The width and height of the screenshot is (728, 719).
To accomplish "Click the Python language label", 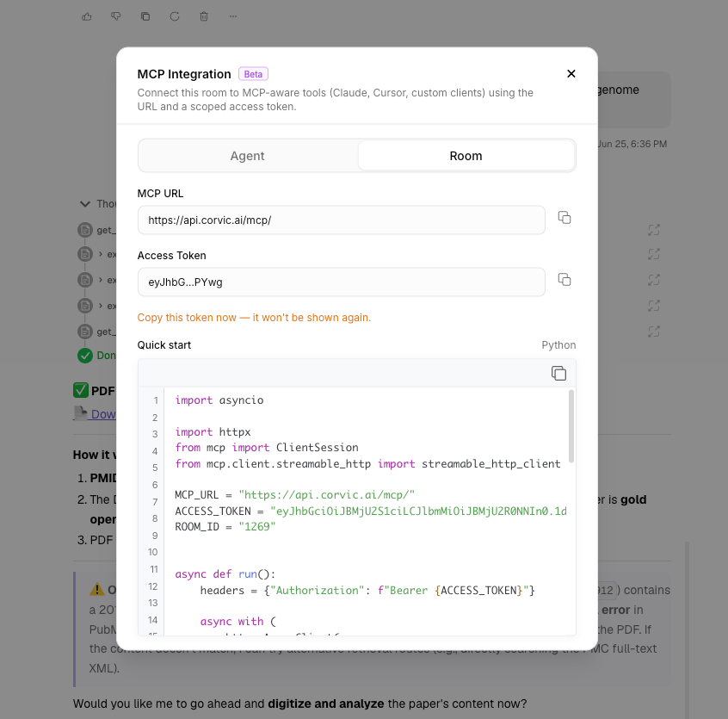I will 558,345.
